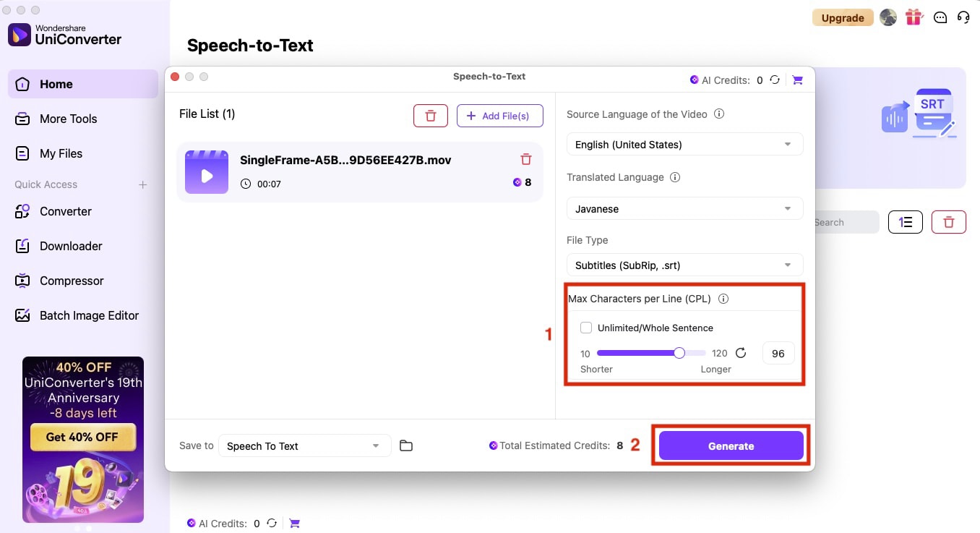Open the Translated Language Javanese dropdown
980x533 pixels.
pos(684,209)
